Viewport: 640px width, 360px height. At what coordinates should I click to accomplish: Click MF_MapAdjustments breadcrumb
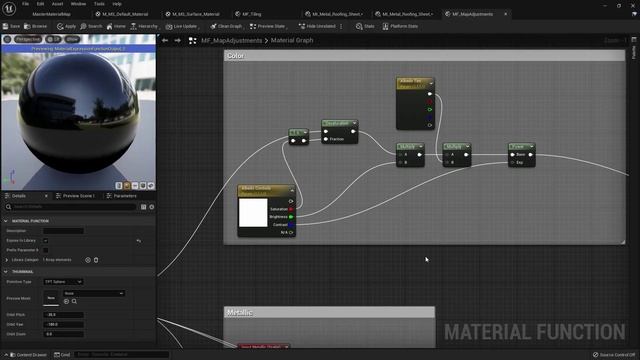[231, 40]
